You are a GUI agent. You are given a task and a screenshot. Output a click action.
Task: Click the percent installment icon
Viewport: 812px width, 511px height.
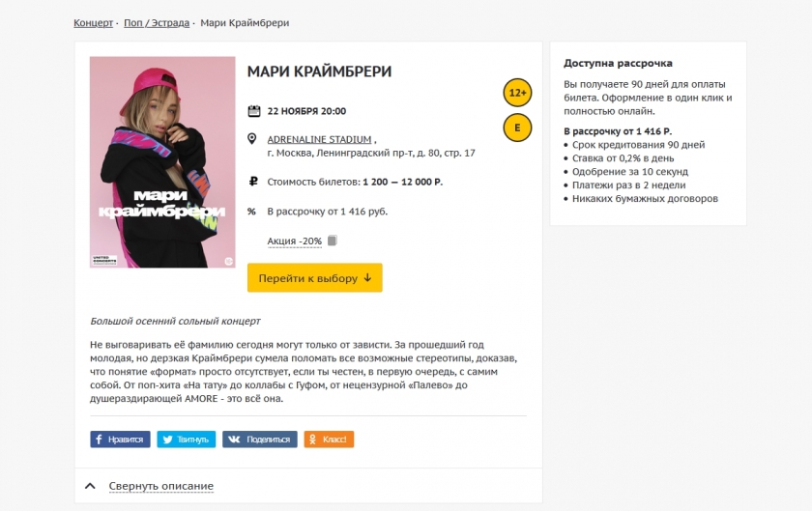coord(252,212)
